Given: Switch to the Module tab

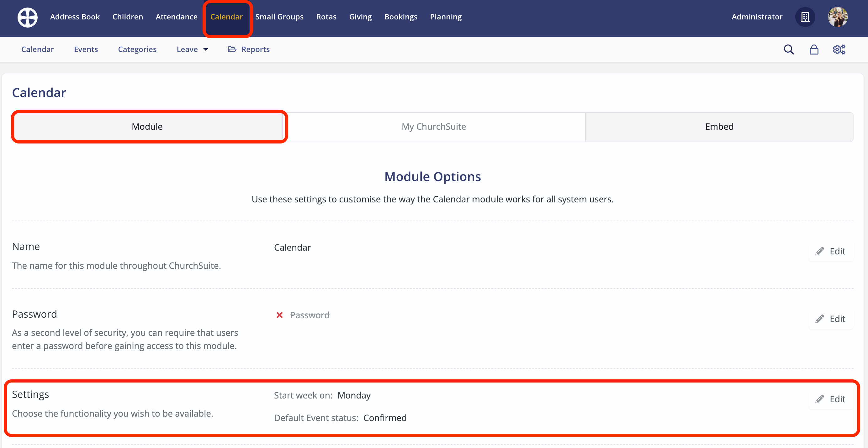Looking at the screenshot, I should tap(147, 127).
